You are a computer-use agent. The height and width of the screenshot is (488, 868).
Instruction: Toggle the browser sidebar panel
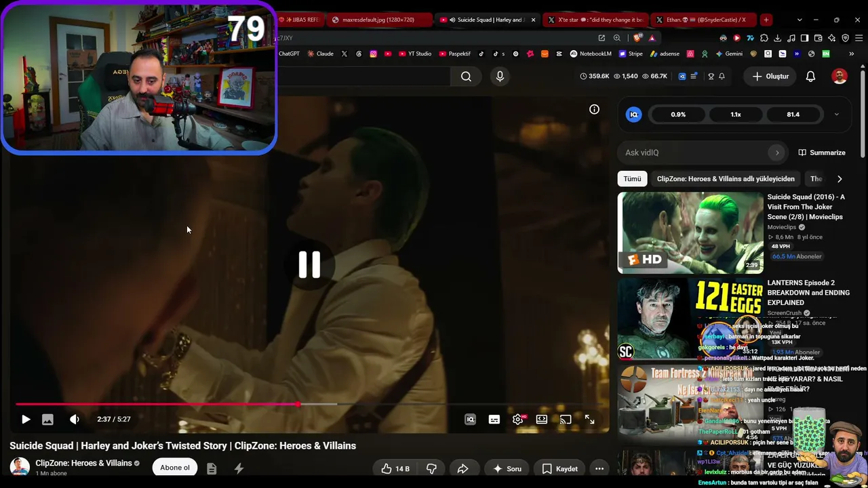[804, 38]
